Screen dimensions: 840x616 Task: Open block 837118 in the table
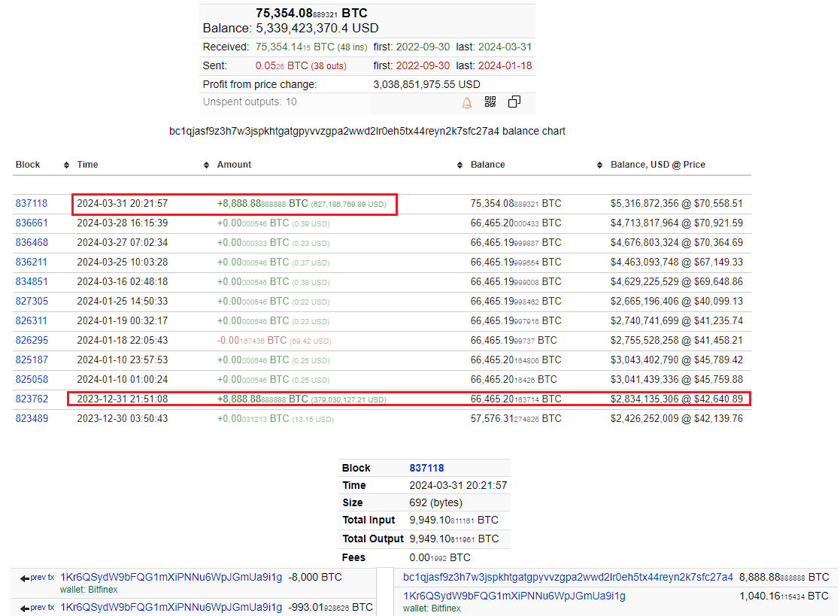[32, 203]
